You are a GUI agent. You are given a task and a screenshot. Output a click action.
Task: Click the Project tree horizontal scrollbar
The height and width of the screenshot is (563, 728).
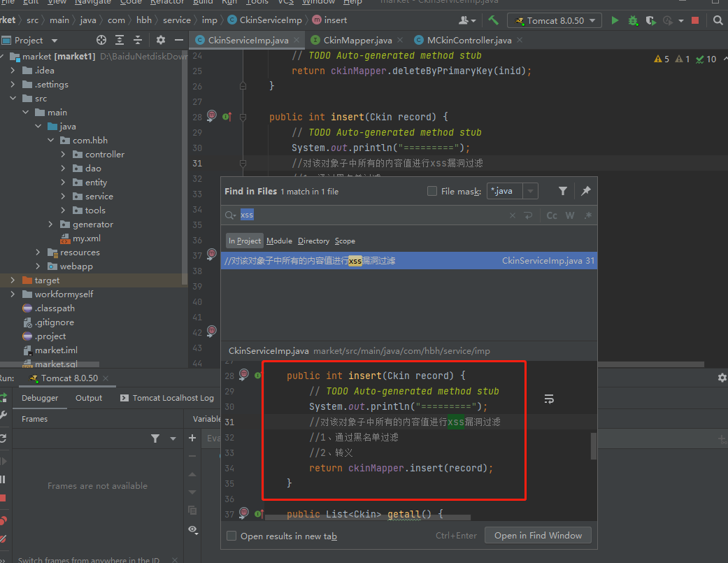click(x=50, y=364)
